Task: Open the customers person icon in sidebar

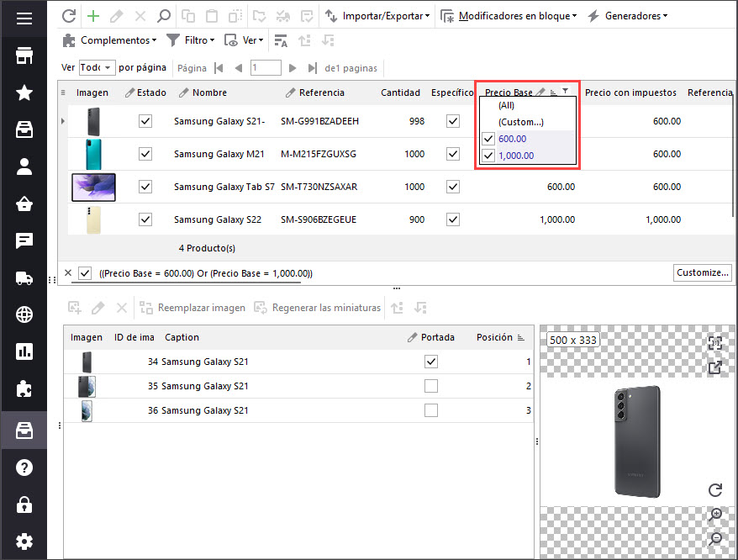Action: [x=24, y=166]
